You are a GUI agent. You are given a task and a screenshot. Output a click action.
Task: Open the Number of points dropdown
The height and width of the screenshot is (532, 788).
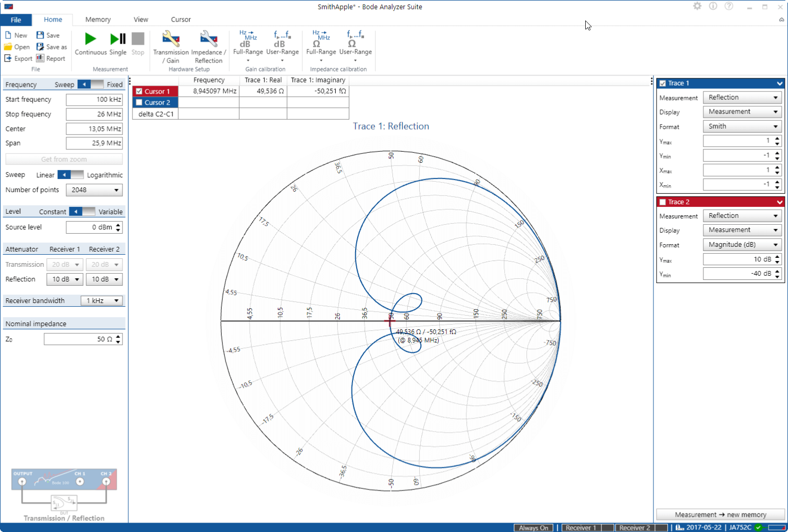pos(94,190)
